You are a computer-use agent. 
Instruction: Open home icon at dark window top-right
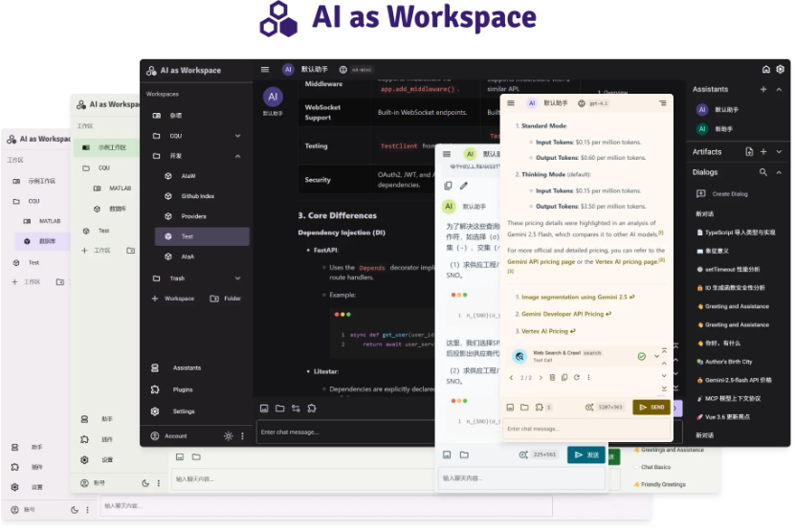click(766, 70)
